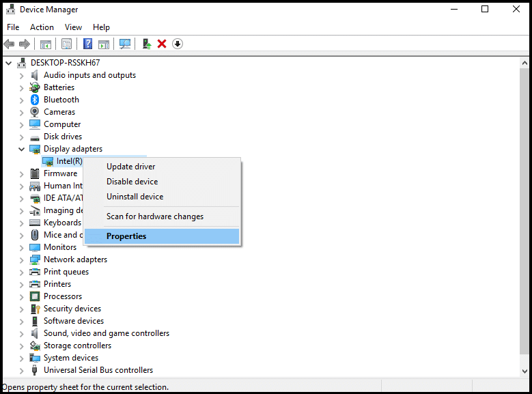This screenshot has width=532, height=394.
Task: Select Uninstall device in context menu
Action: (x=135, y=197)
